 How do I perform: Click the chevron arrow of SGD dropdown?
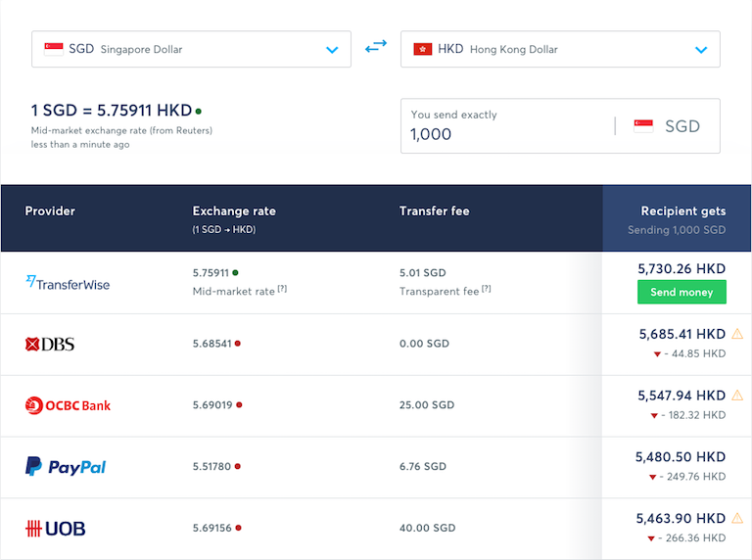tap(332, 49)
